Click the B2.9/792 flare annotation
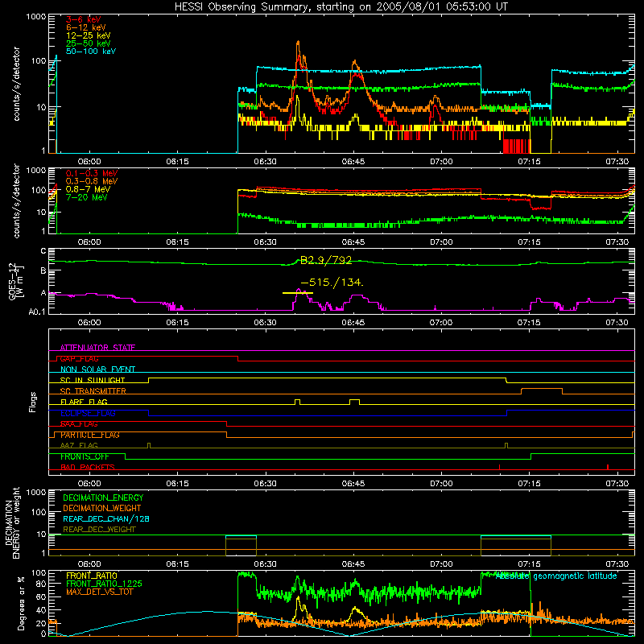The width and height of the screenshot is (644, 644). pyautogui.click(x=326, y=260)
